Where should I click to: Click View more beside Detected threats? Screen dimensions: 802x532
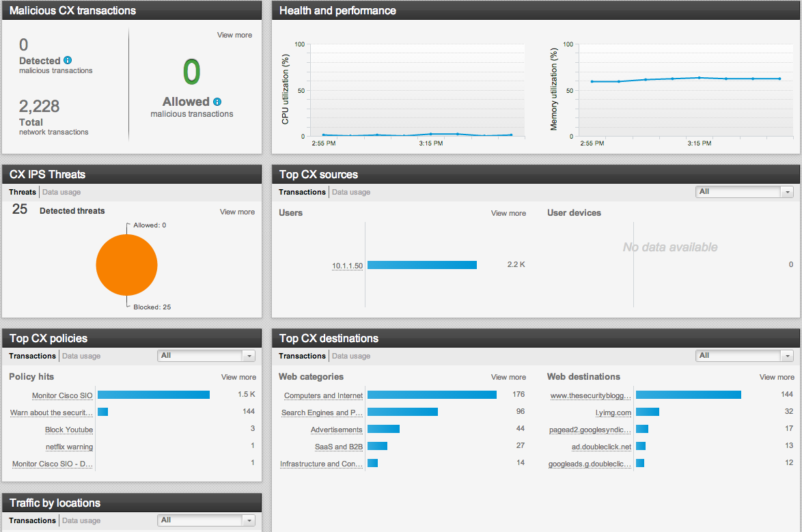click(237, 212)
